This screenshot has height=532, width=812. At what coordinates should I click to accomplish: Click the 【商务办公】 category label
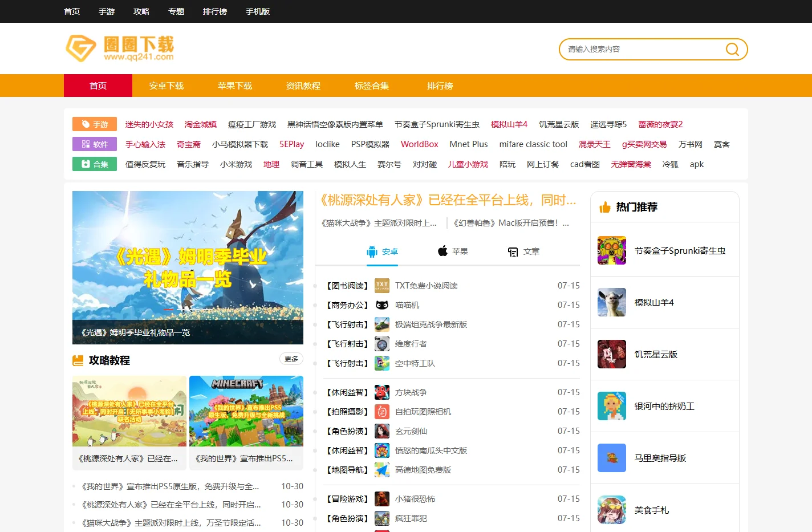(x=348, y=305)
